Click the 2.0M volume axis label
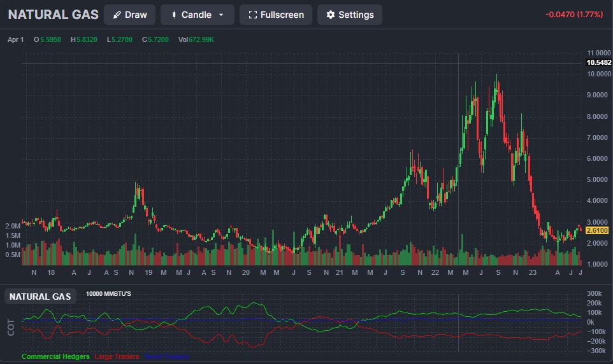This screenshot has width=613, height=364. (13, 226)
